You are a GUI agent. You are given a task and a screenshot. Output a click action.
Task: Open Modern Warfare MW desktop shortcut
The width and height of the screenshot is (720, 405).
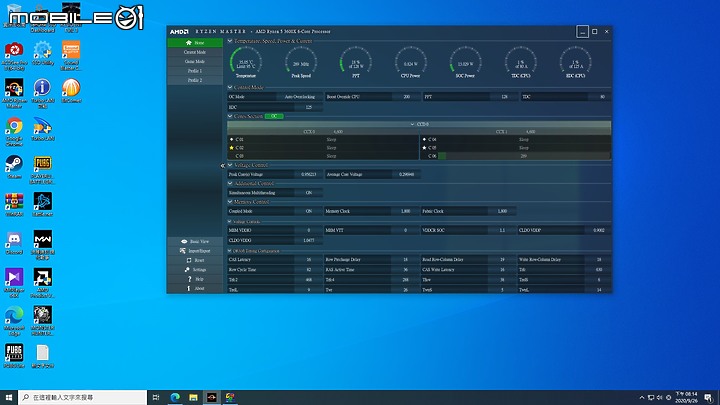click(x=43, y=245)
